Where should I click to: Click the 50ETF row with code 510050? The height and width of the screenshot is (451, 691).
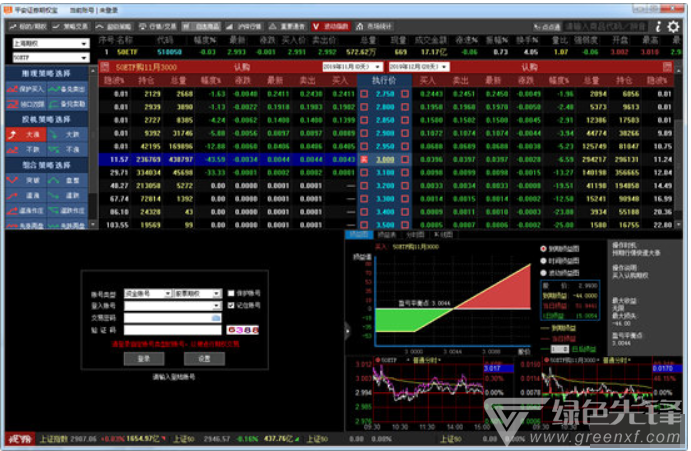point(390,52)
